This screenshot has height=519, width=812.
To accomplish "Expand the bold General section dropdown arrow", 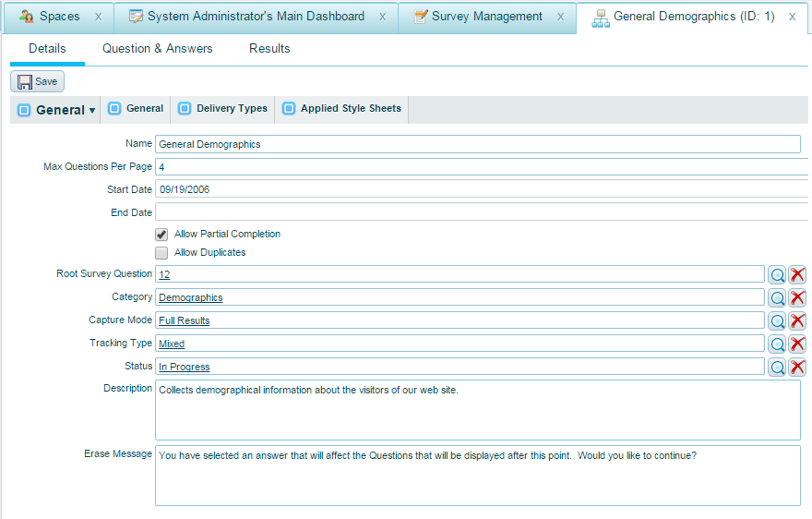I will pyautogui.click(x=92, y=111).
